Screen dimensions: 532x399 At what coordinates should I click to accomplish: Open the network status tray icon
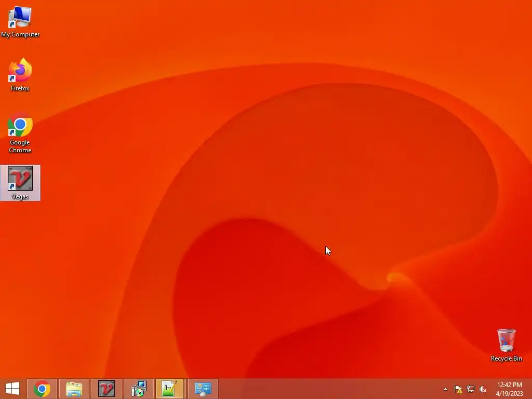pos(471,389)
